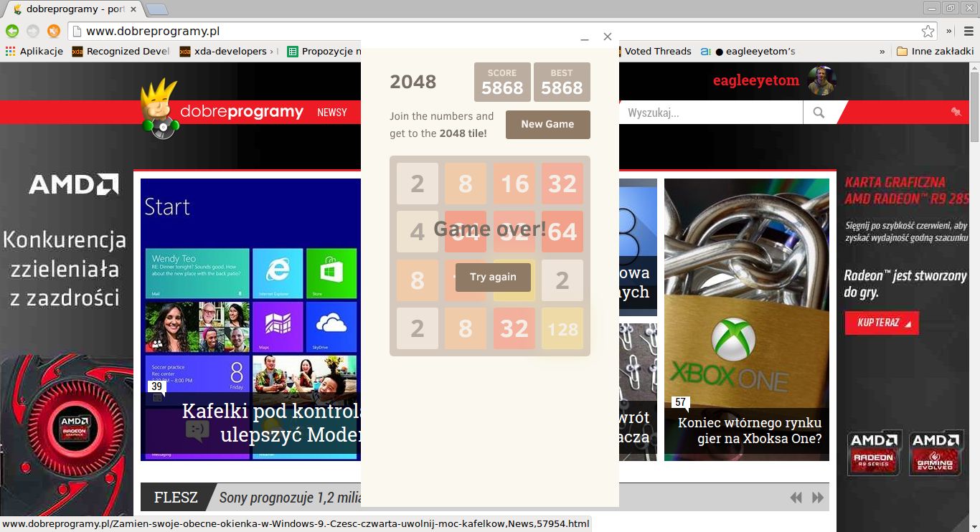Focus the Wyszukaj search field
Viewport: 980px width, 532px height.
tap(711, 113)
